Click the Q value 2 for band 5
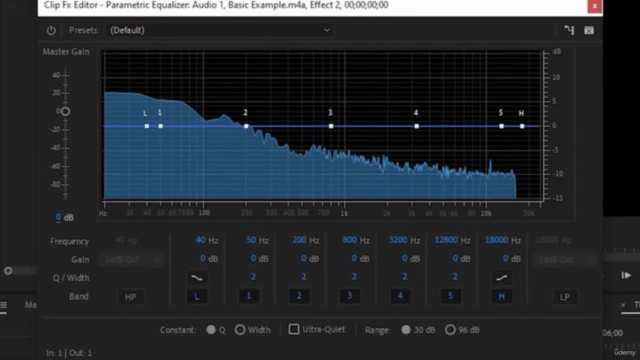This screenshot has height=360, width=640. pyautogui.click(x=455, y=277)
